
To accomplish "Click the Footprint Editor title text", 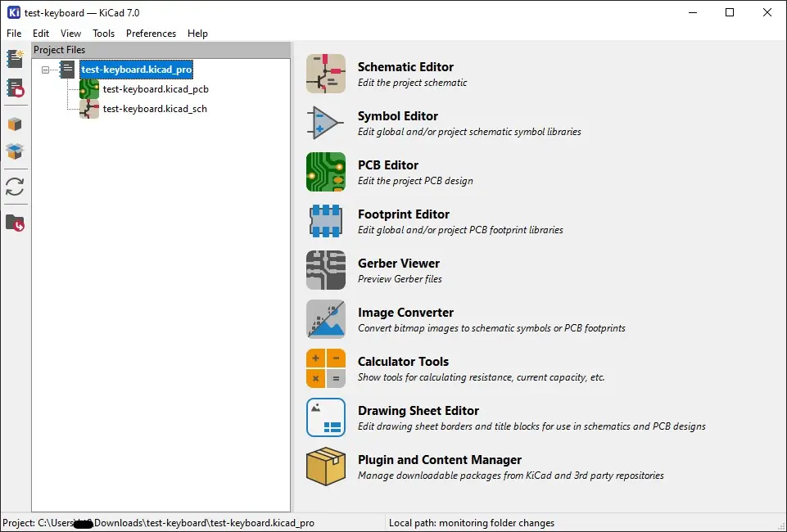I will tap(404, 214).
